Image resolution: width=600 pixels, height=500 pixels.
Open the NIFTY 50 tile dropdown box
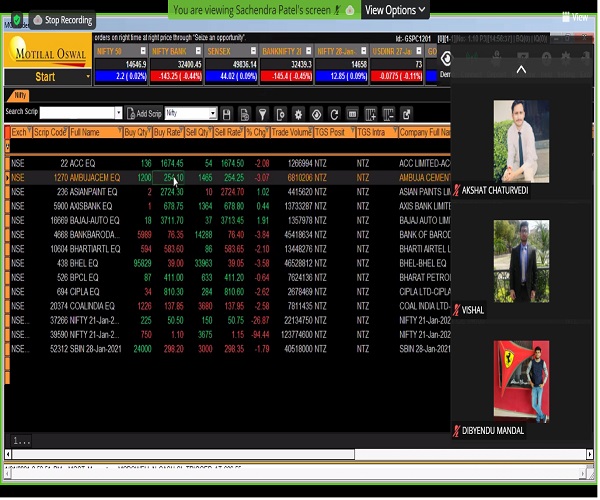[143, 51]
